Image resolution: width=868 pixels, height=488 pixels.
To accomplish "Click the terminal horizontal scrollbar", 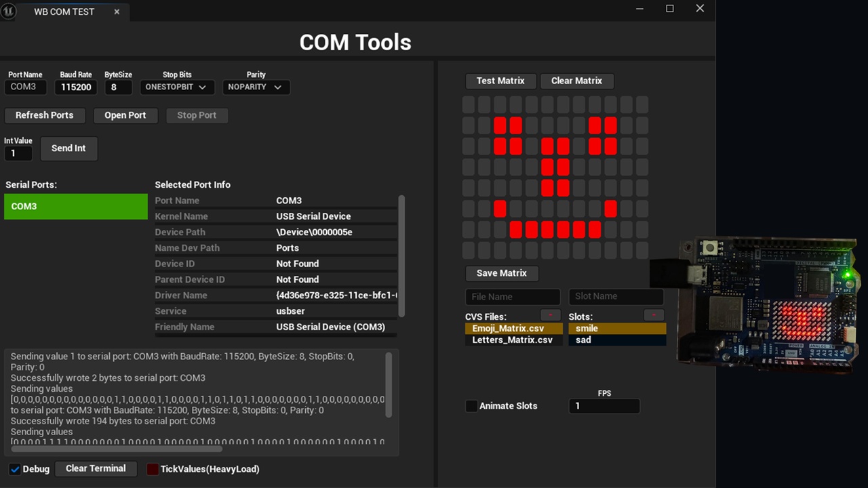I will tap(117, 449).
